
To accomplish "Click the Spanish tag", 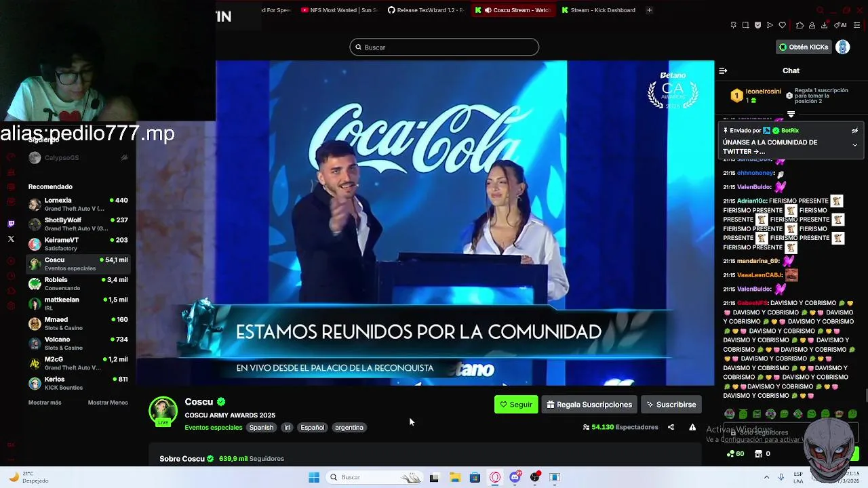I will click(x=261, y=428).
